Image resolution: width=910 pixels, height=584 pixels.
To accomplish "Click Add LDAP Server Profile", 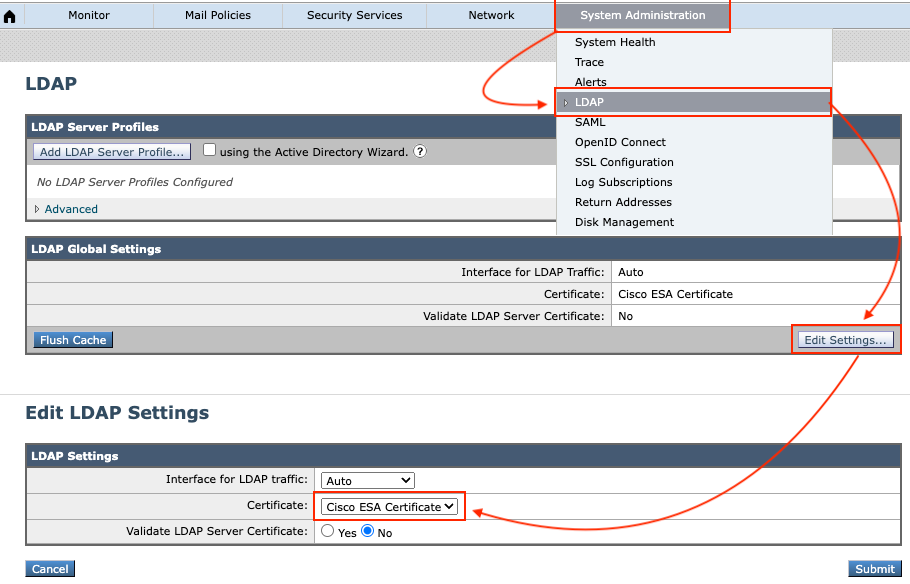I will pyautogui.click(x=111, y=151).
